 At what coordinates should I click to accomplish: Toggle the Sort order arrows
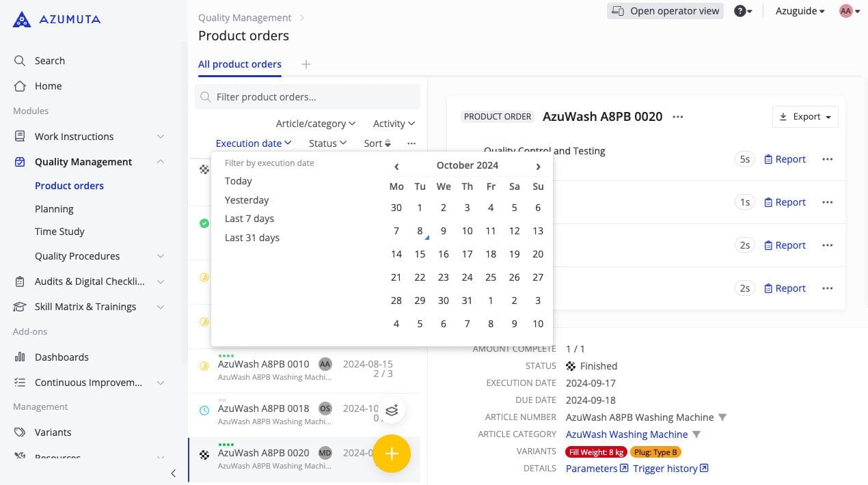(x=387, y=143)
